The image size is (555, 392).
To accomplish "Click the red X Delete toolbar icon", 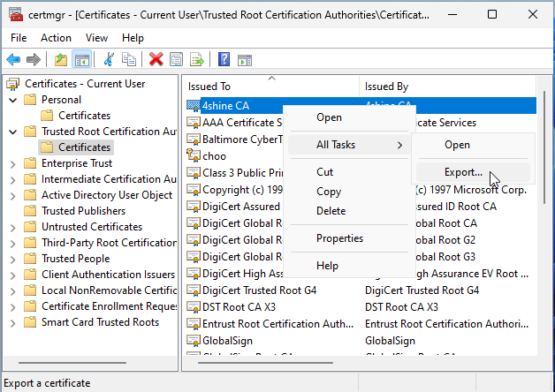I will pyautogui.click(x=156, y=59).
